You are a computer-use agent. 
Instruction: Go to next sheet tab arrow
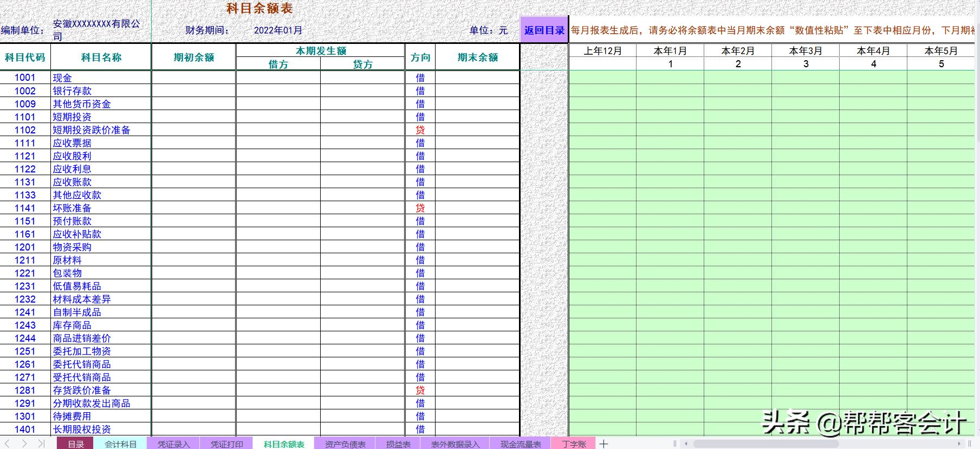point(24,444)
